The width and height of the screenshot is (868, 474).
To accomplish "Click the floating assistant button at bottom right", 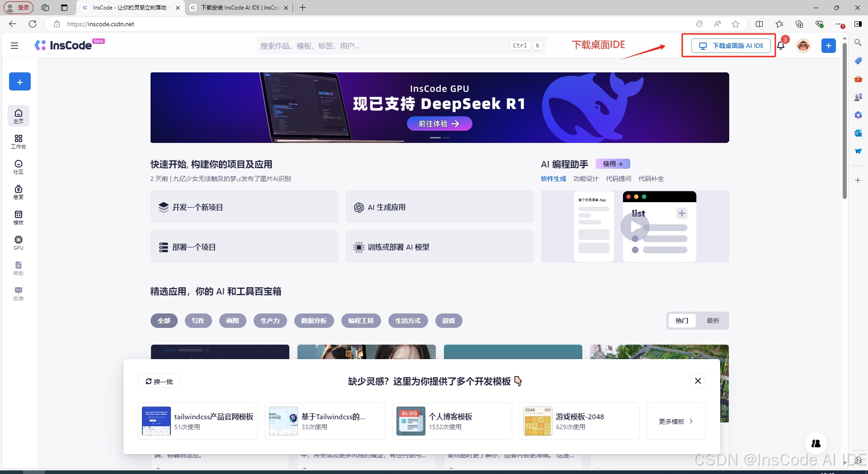I will click(x=816, y=443).
